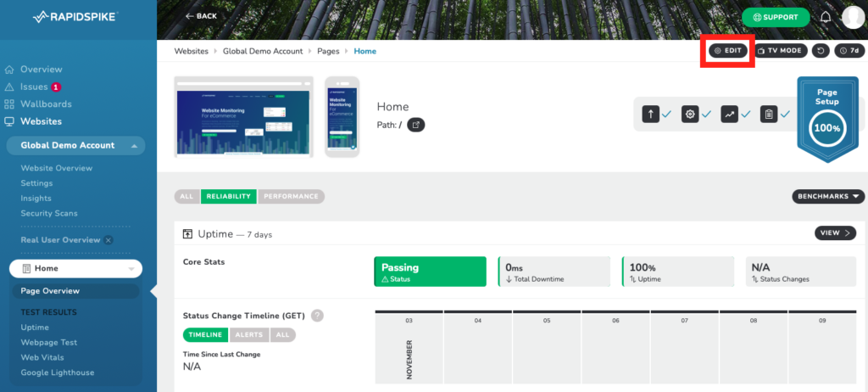
Task: Select the RELIABILITY filter tab
Action: tap(229, 196)
